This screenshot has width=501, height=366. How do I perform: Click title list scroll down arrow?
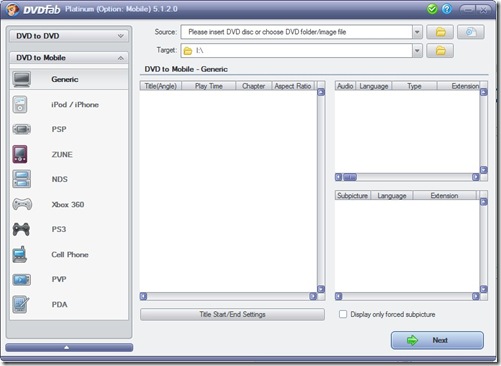coord(321,289)
